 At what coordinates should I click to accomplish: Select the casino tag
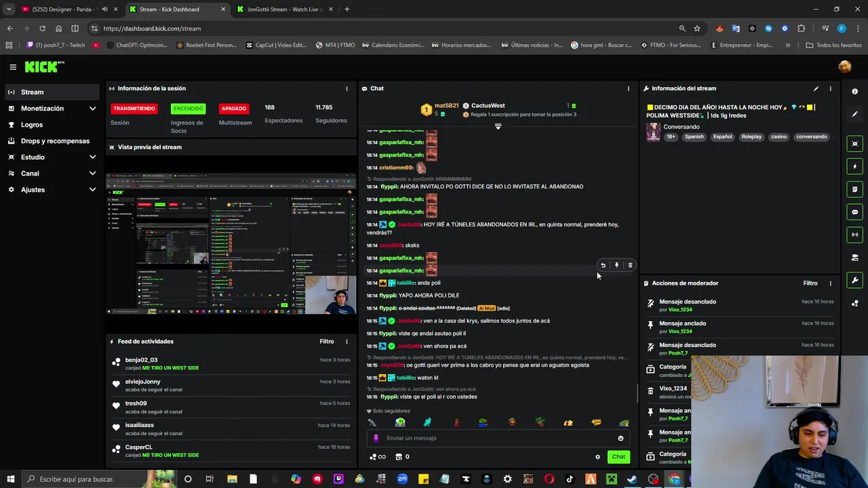pos(778,137)
